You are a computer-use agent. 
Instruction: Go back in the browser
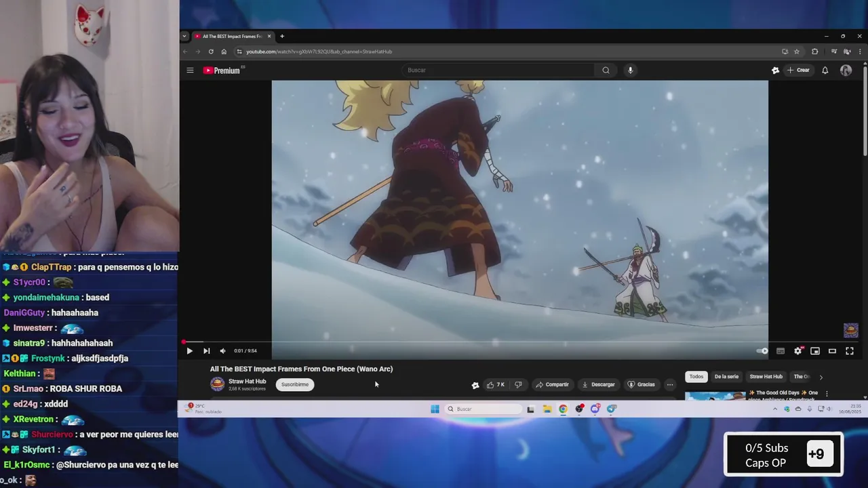click(x=185, y=52)
